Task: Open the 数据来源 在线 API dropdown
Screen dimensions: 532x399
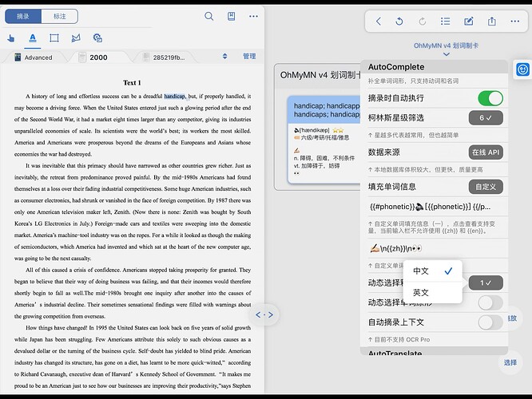Action: click(x=486, y=152)
